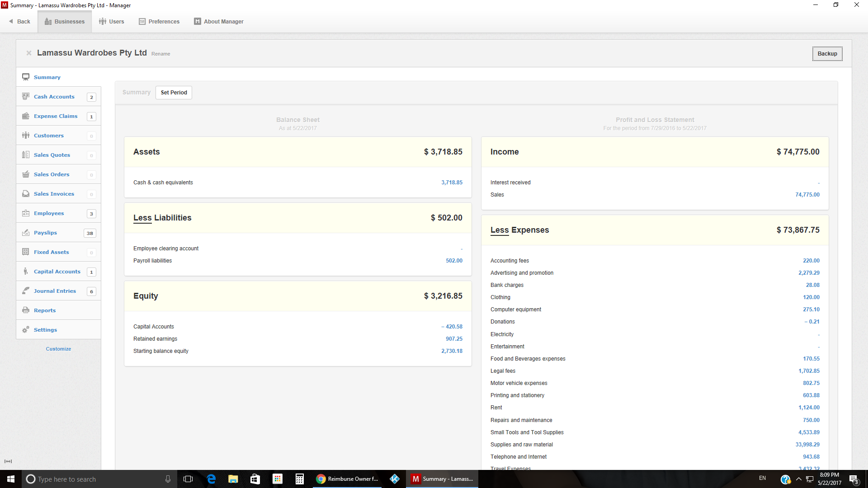The width and height of the screenshot is (868, 488).
Task: Open the Calculator from taskbar
Action: point(299,479)
